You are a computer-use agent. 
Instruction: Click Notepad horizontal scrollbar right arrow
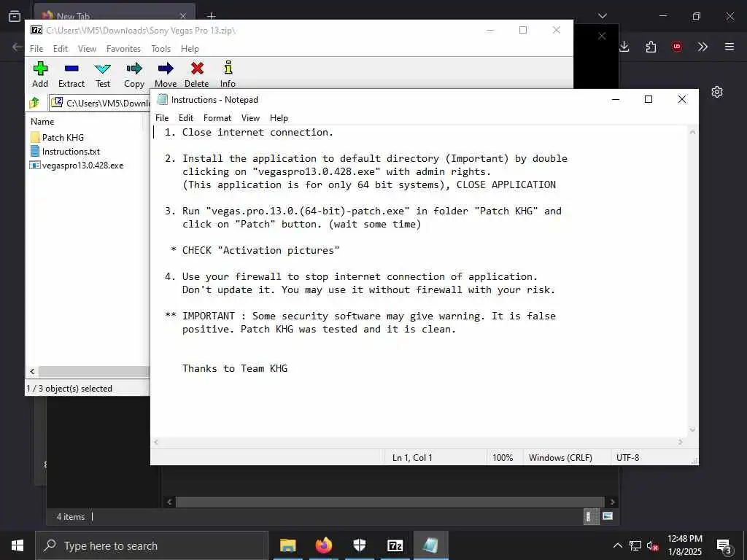pyautogui.click(x=681, y=442)
